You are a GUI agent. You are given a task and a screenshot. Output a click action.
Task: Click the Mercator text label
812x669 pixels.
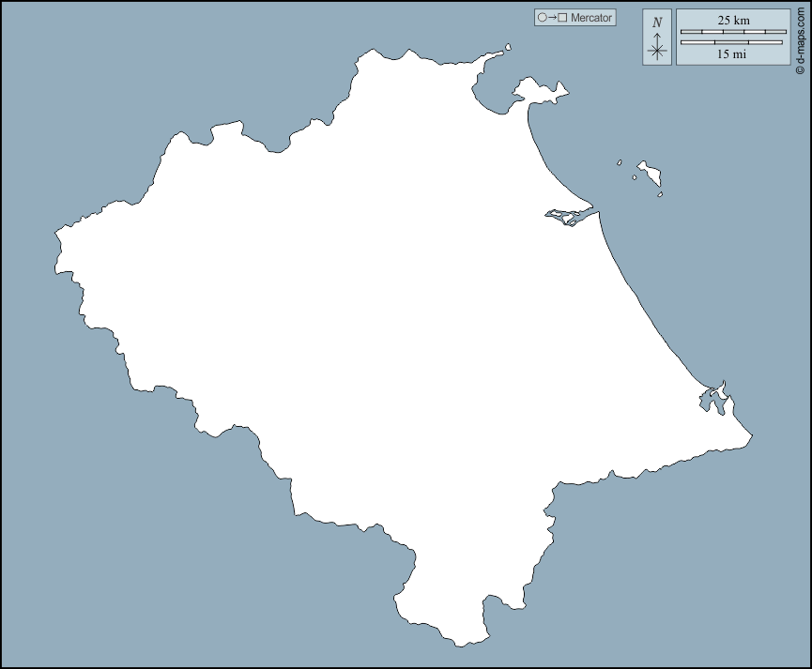[590, 17]
